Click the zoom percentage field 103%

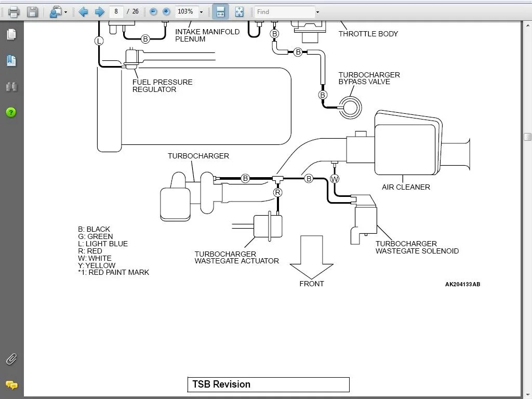[x=186, y=11]
